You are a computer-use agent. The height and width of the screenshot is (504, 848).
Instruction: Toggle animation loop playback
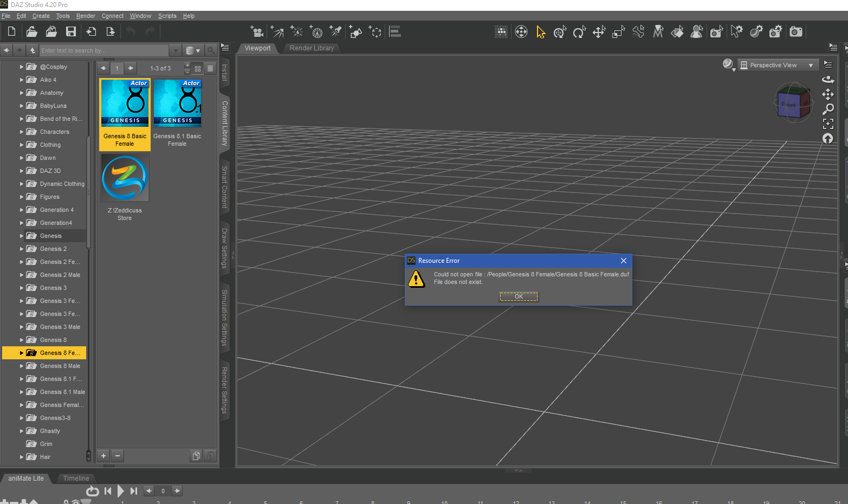coord(93,491)
